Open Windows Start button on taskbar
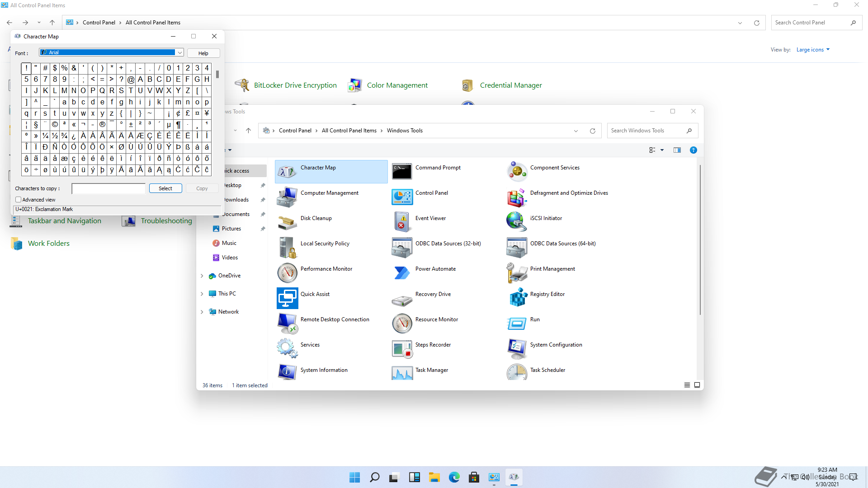 click(354, 477)
